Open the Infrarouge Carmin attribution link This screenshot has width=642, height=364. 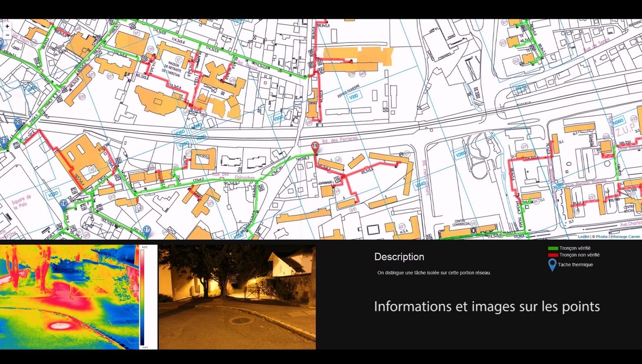tap(625, 237)
